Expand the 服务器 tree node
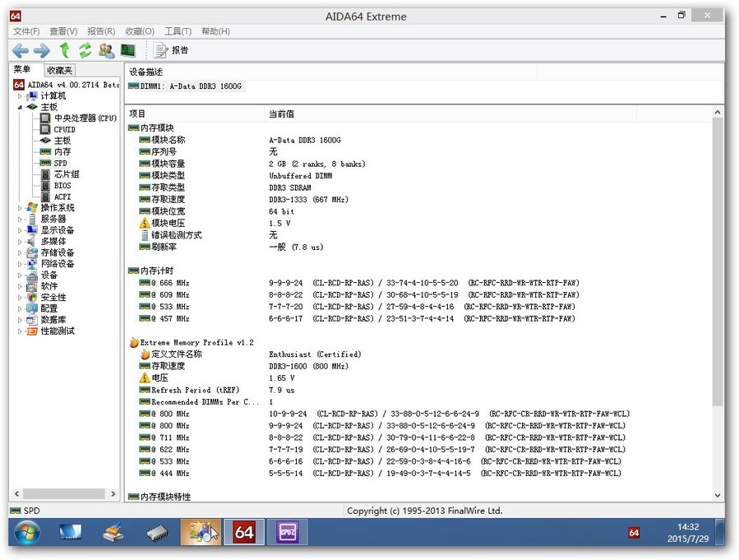The width and height of the screenshot is (739, 560). (x=20, y=220)
